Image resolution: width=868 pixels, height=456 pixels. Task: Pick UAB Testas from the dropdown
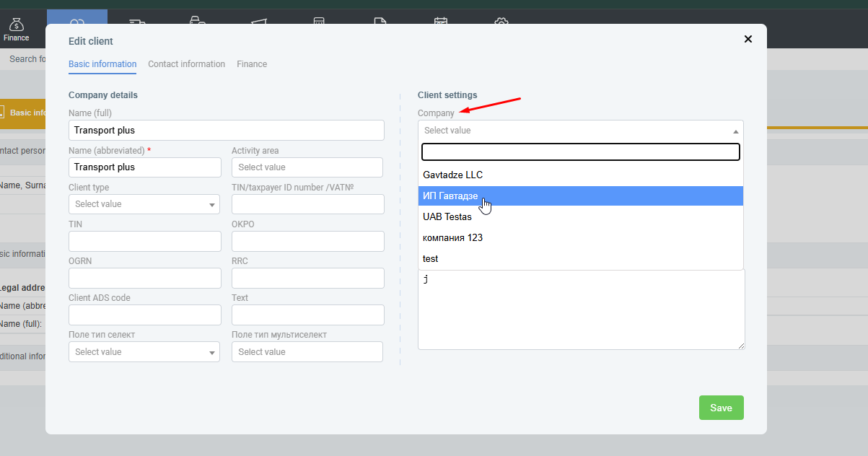(447, 216)
